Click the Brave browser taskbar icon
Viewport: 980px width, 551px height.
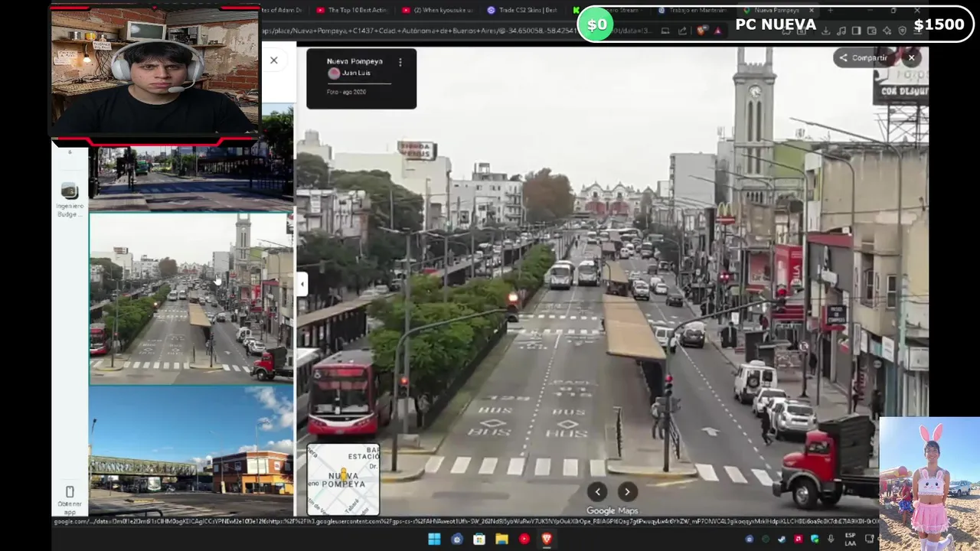click(547, 539)
